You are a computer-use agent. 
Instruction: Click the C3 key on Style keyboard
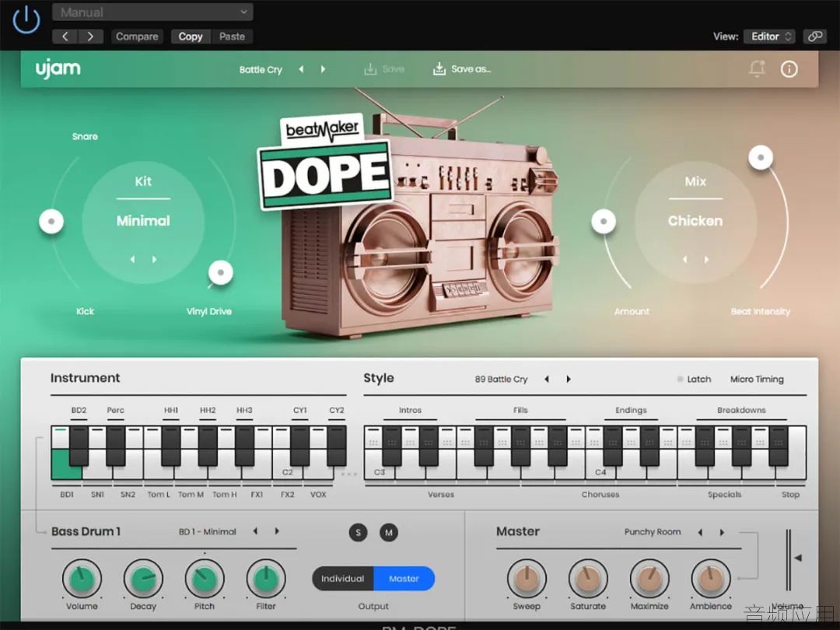pyautogui.click(x=379, y=466)
